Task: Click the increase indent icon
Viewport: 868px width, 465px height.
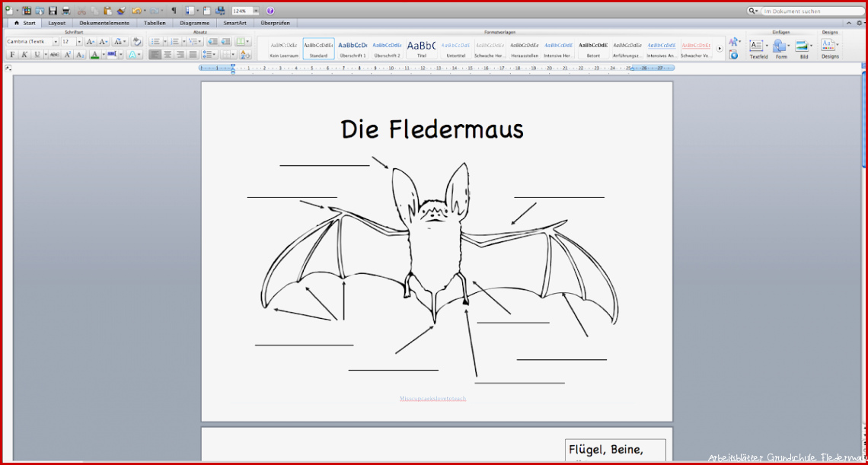Action: 225,42
